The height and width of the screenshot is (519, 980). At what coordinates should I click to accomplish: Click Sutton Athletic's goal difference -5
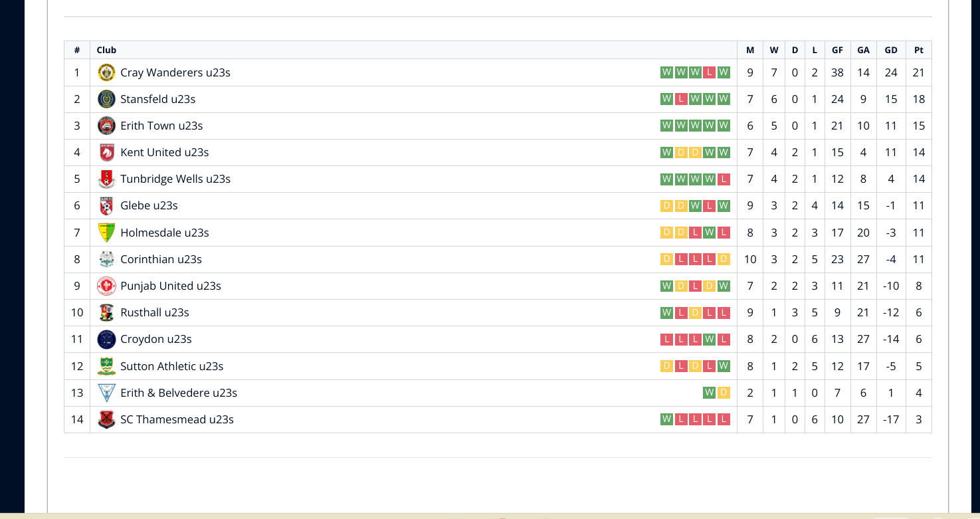(x=891, y=366)
